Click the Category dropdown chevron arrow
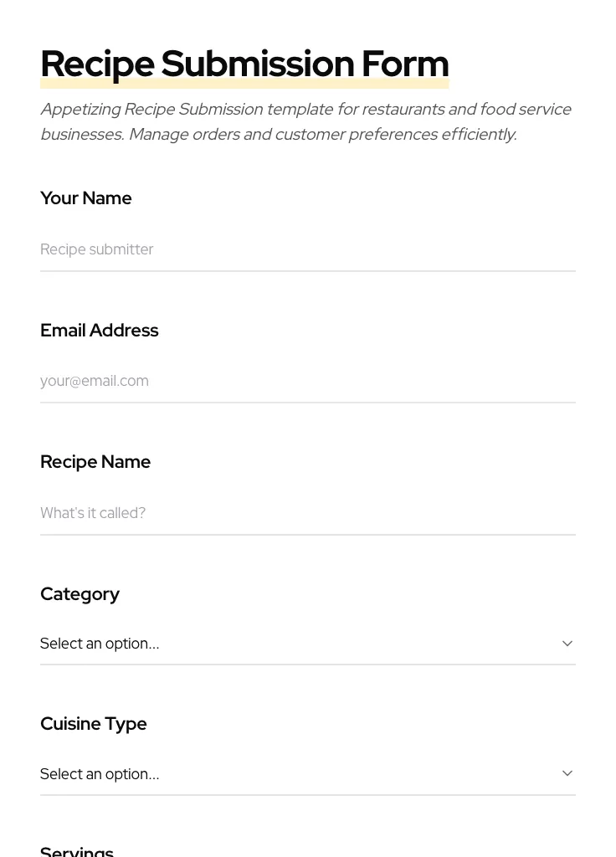This screenshot has height=857, width=616. tap(567, 644)
